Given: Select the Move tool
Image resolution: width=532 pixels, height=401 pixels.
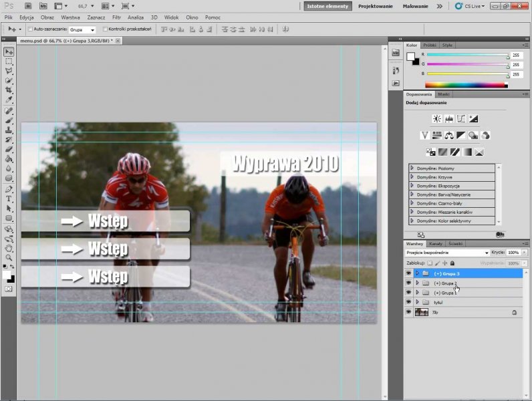Looking at the screenshot, I should point(9,51).
